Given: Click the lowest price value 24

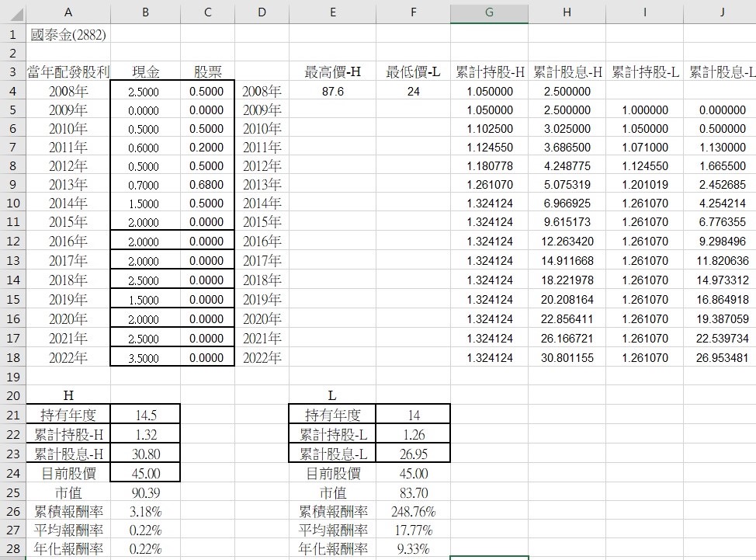Looking at the screenshot, I should click(x=413, y=91).
